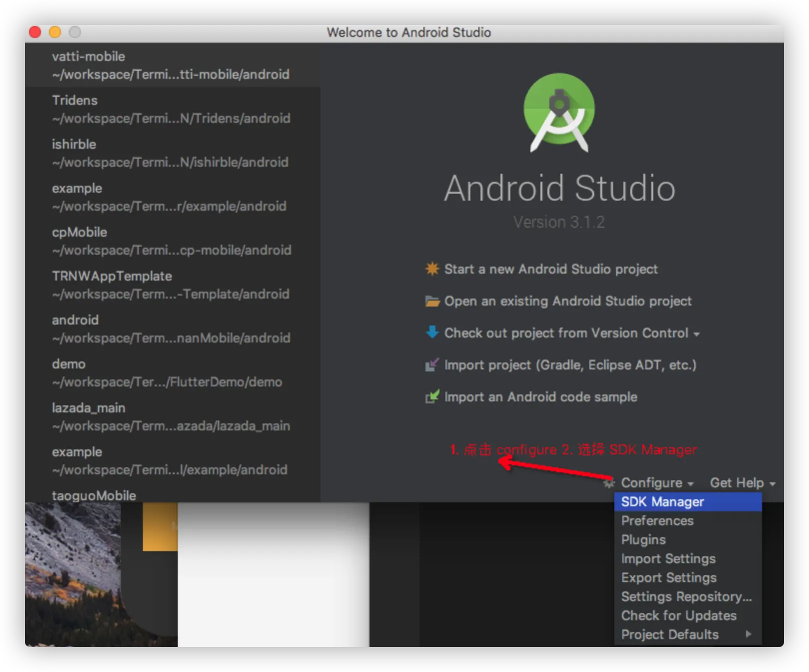Screen dimensions: 809x672
Task: Open the Get Help dropdown
Action: click(742, 483)
